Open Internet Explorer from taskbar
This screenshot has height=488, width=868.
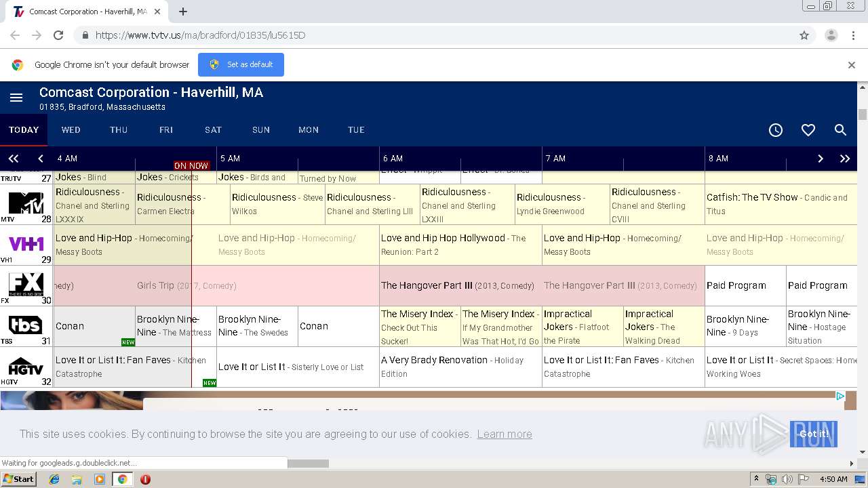tap(54, 479)
